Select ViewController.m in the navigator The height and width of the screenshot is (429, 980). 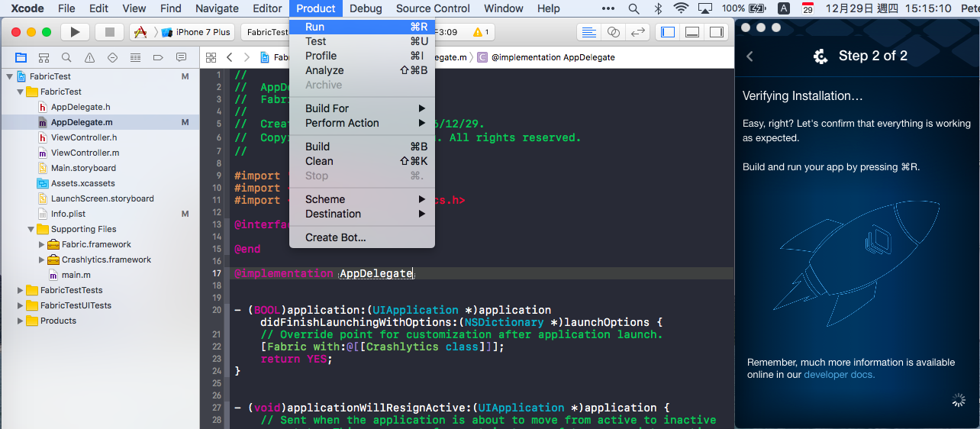point(85,153)
